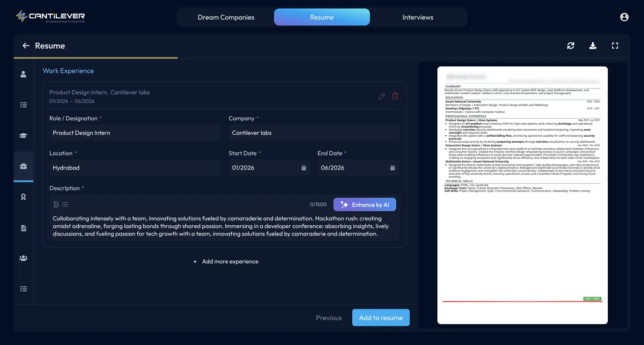
Task: Click the Resume page title text
Action: (50, 46)
